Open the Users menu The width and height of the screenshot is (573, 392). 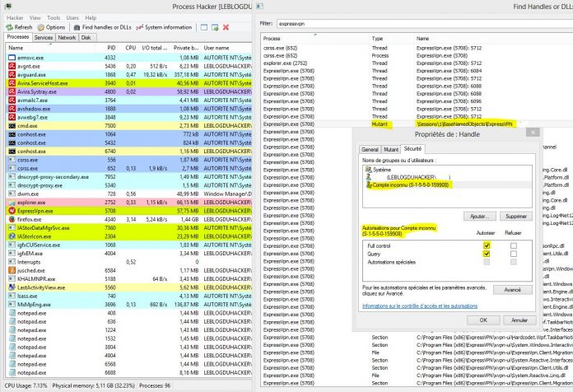[72, 17]
